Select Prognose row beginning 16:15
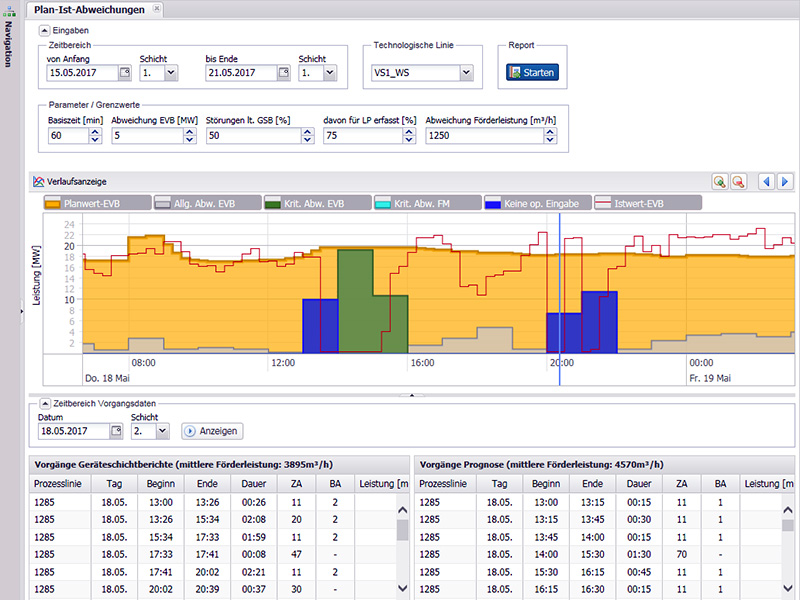The image size is (800, 600). [598, 589]
